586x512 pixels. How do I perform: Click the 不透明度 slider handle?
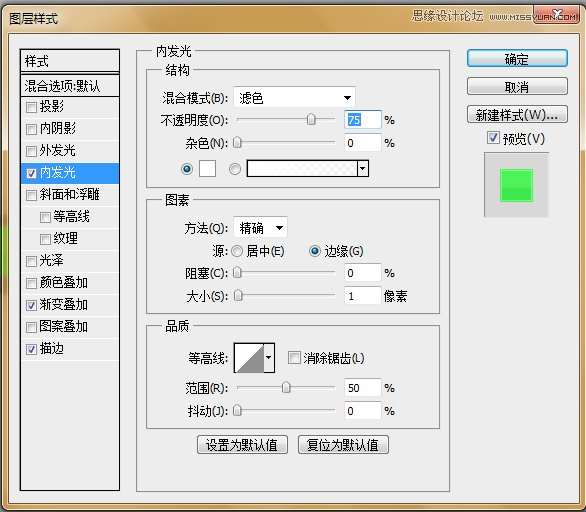tap(311, 120)
